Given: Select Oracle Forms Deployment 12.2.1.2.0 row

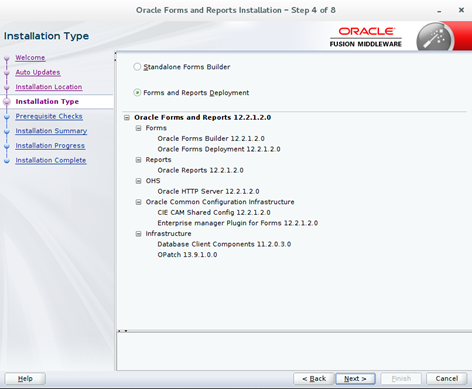Looking at the screenshot, I should click(219, 149).
